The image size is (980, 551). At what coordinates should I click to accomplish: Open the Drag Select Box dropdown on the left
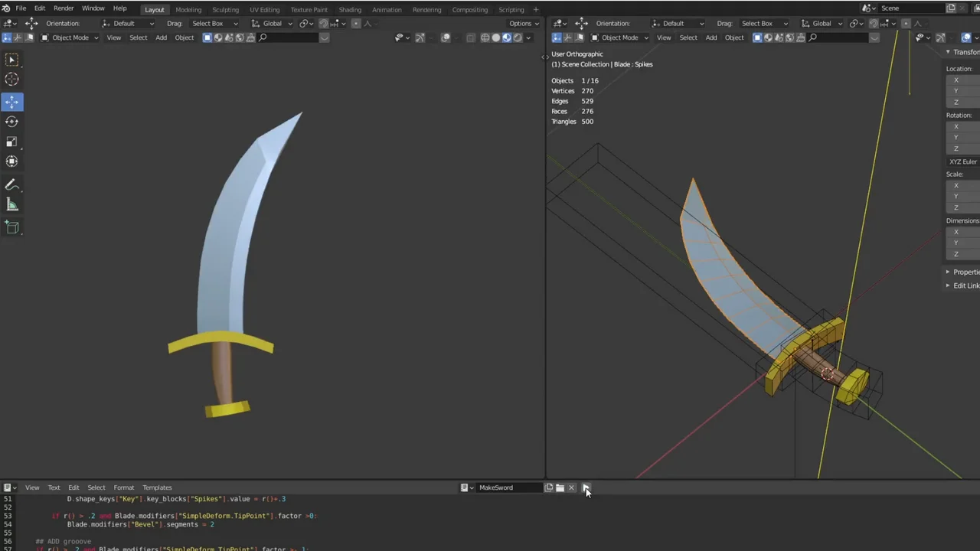(214, 24)
